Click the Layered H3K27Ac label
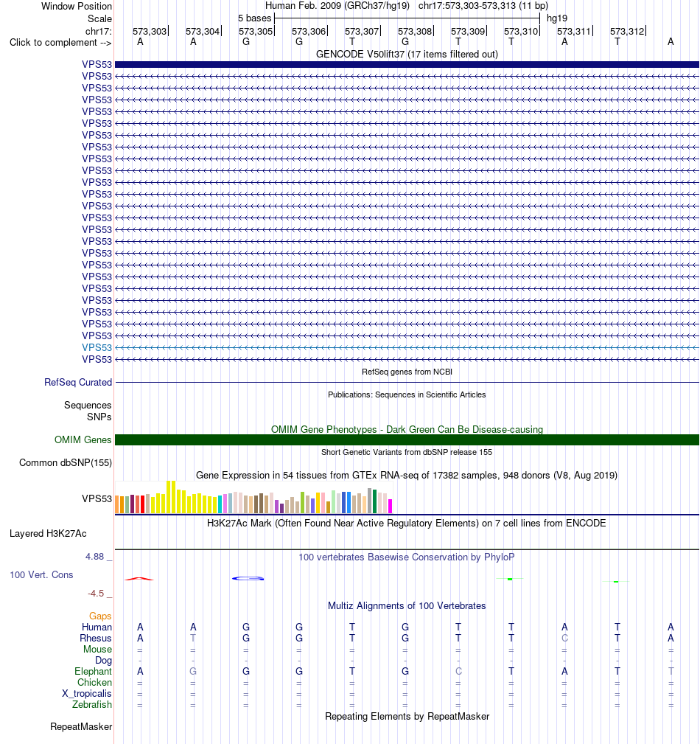This screenshot has width=700, height=744. click(x=48, y=534)
